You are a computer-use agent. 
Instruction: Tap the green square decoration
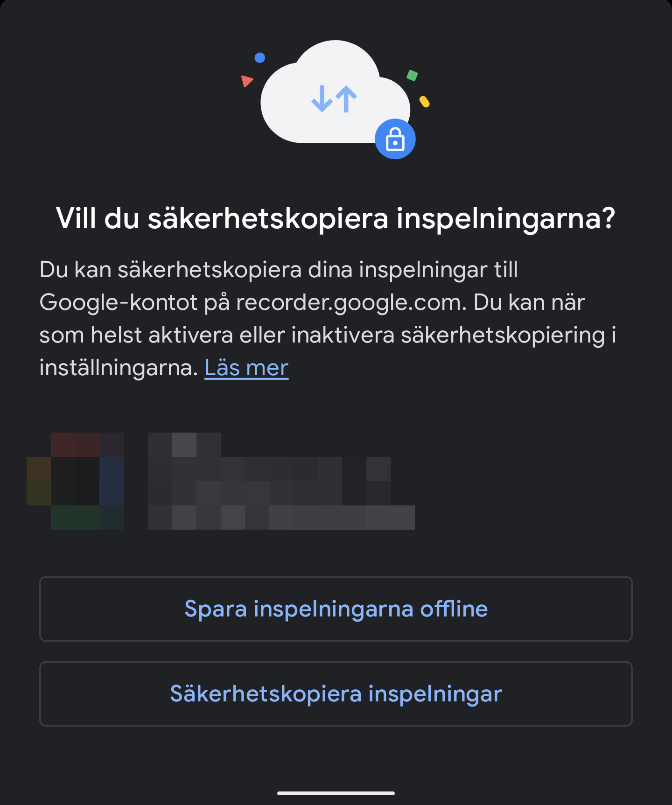[412, 75]
